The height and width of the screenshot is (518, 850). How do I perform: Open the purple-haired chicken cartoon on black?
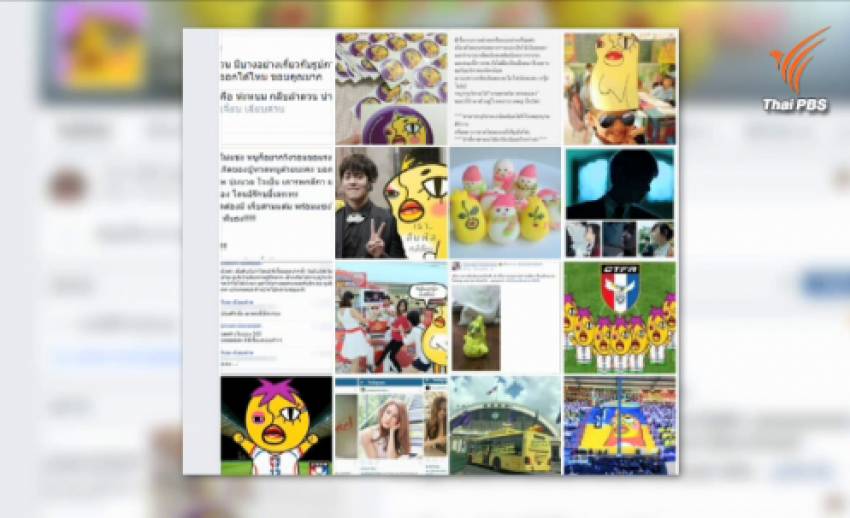point(276,426)
